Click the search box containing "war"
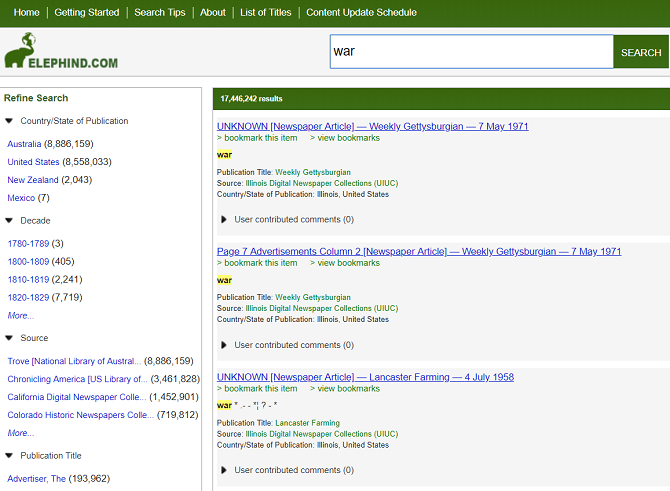Viewport: 670px width, 491px height. pyautogui.click(x=472, y=52)
